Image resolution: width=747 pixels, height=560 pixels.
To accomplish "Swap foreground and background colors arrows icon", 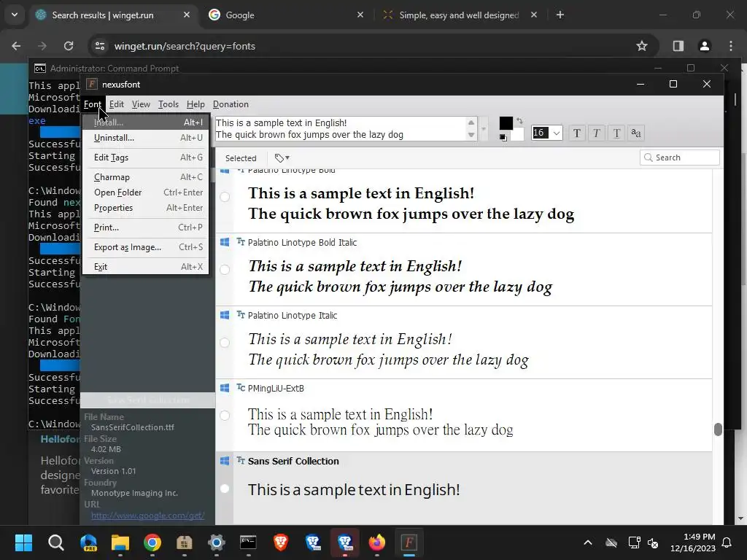I will tap(519, 121).
